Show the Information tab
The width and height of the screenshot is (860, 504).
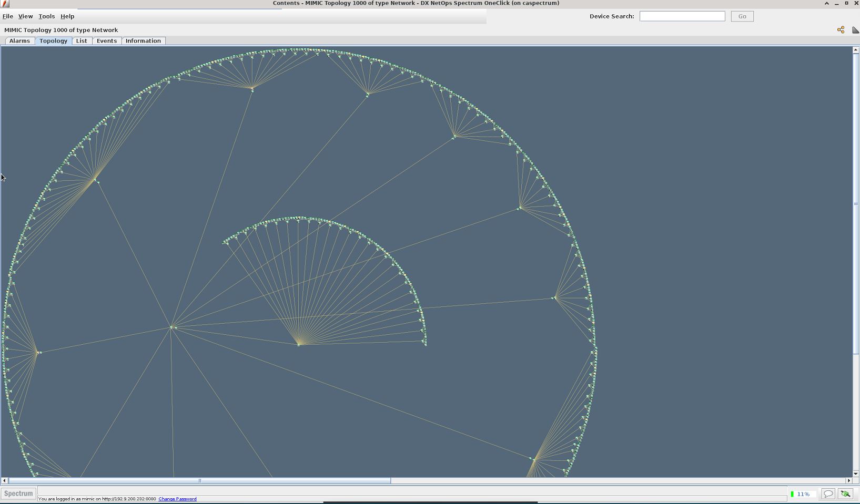[143, 40]
